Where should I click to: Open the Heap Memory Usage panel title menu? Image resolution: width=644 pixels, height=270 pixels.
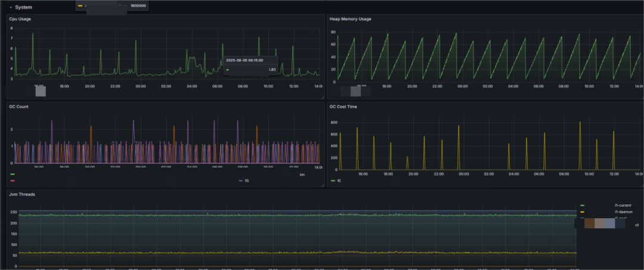click(x=350, y=19)
